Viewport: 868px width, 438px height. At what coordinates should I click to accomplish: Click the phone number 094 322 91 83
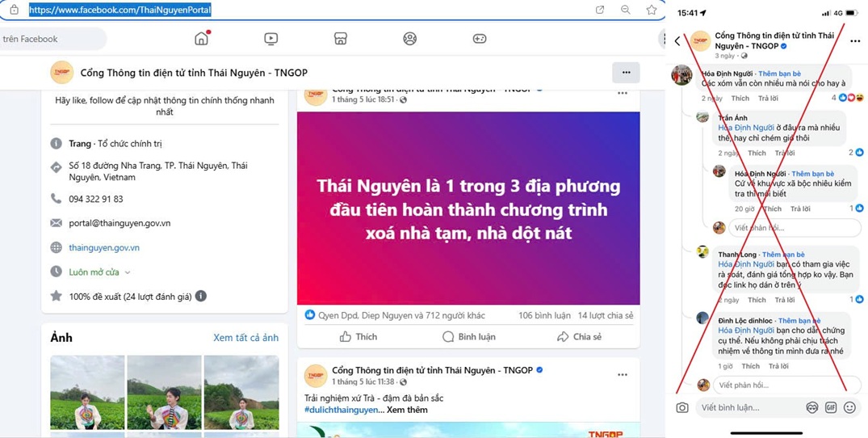[x=96, y=199]
